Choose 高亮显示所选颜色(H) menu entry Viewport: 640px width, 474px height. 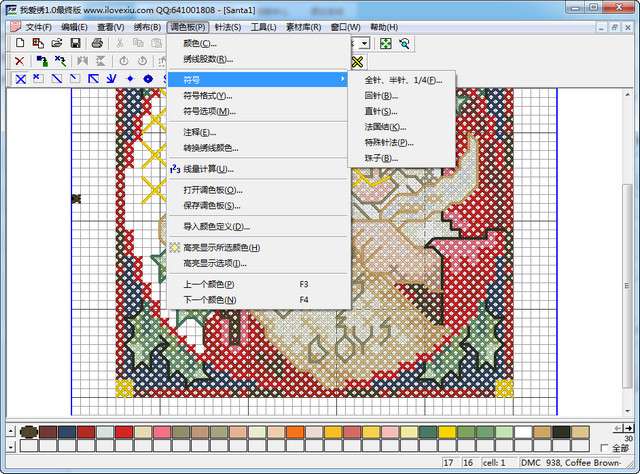258,247
